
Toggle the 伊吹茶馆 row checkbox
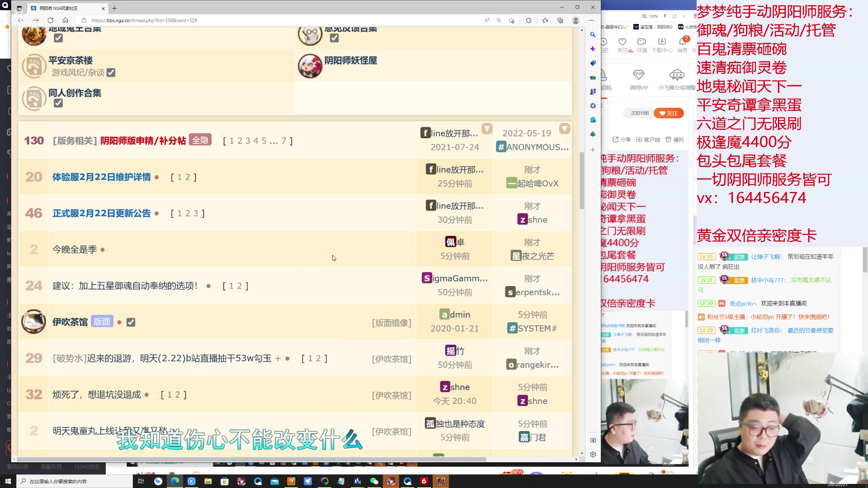click(x=131, y=323)
